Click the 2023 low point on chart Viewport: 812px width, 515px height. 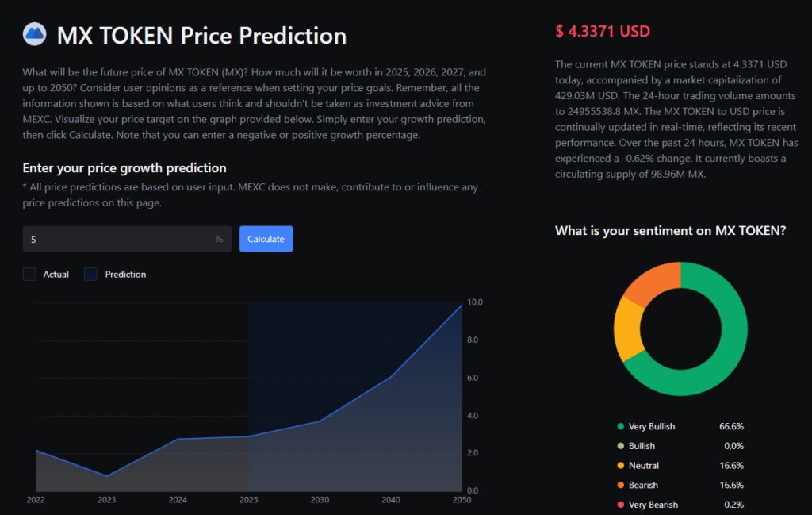[x=107, y=476]
